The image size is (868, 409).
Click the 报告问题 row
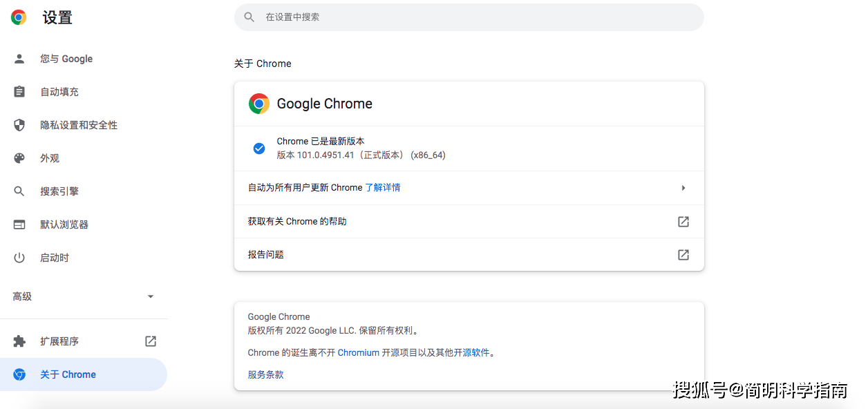[x=469, y=255]
